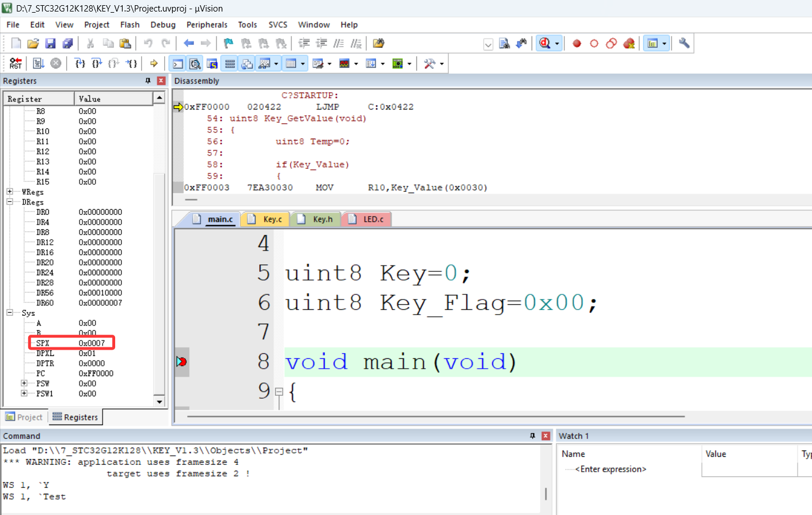Toggle the Disassembly Window toolbar button

pyautogui.click(x=195, y=63)
